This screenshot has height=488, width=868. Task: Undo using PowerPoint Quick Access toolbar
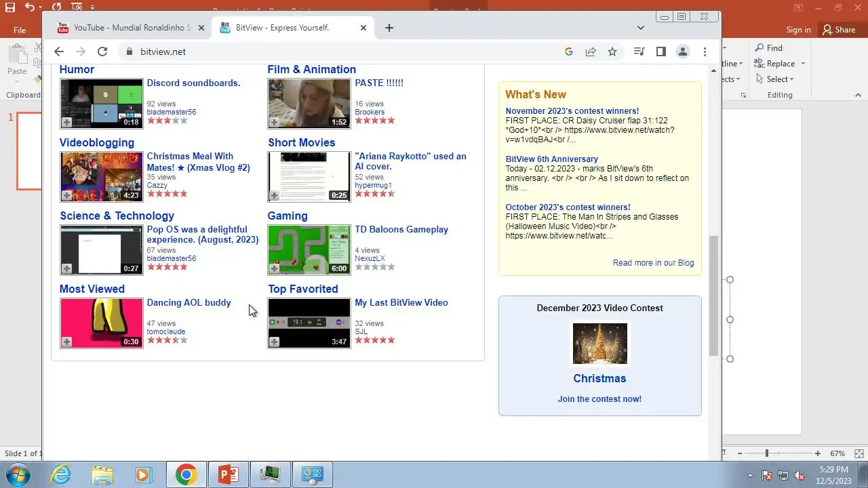pyautogui.click(x=29, y=7)
